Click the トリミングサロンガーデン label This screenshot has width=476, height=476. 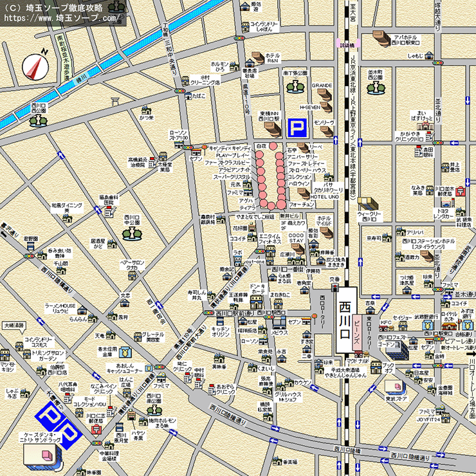point(48,356)
